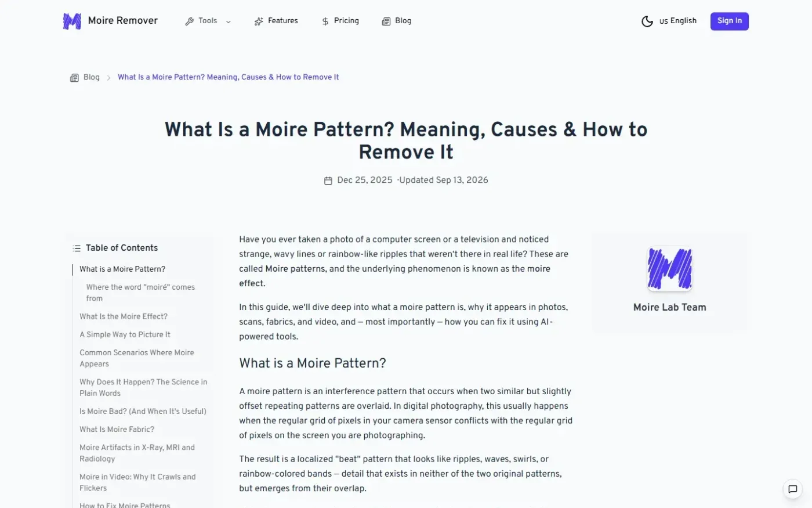Click the Sign In button
Image resolution: width=812 pixels, height=508 pixels.
(x=730, y=21)
